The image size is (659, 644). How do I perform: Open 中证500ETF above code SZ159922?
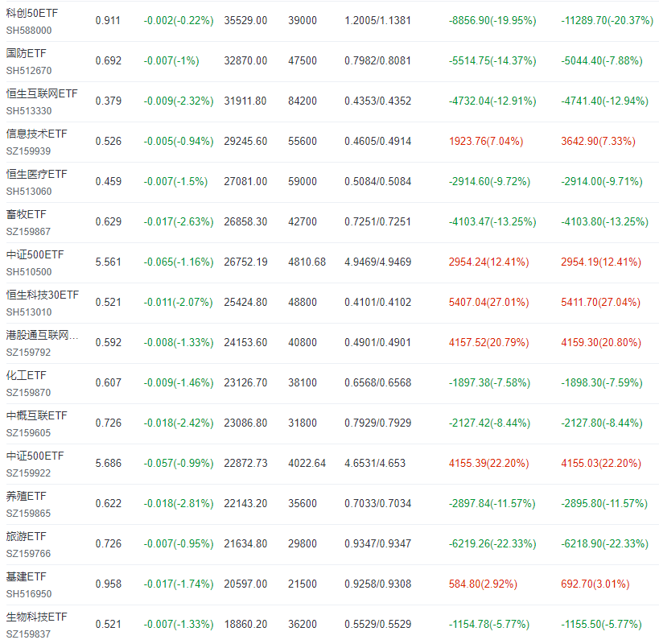coord(35,456)
